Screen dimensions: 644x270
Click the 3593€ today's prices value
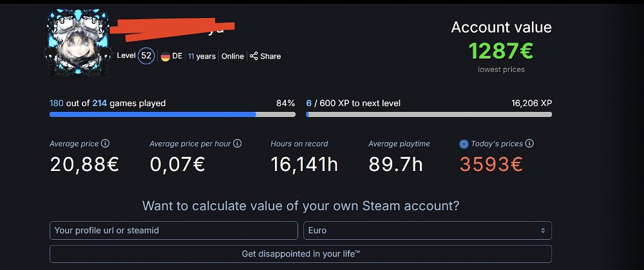491,165
